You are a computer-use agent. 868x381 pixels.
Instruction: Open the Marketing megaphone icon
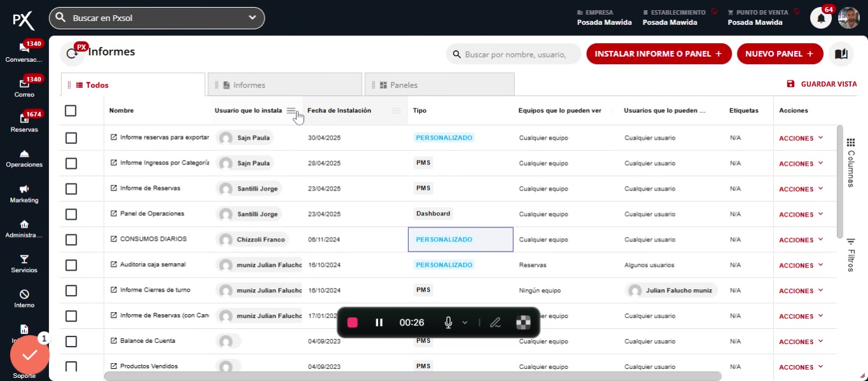pos(24,190)
